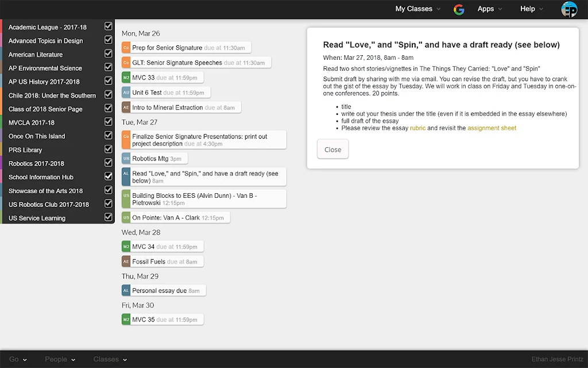Select AP Environmental Science in the sidebar
Image resolution: width=588 pixels, height=368 pixels.
pyautogui.click(x=45, y=68)
